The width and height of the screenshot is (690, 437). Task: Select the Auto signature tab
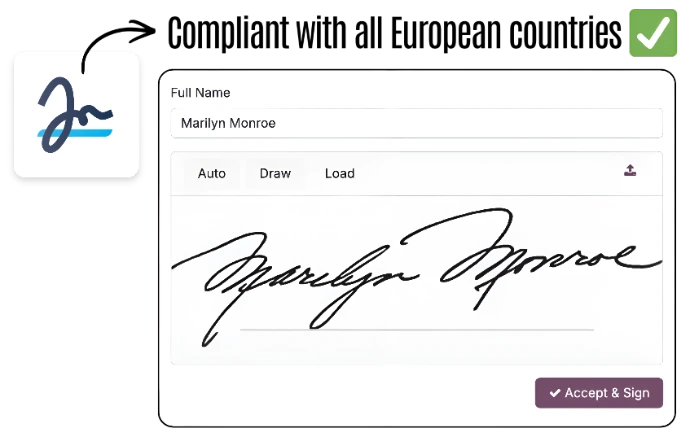pyautogui.click(x=212, y=173)
